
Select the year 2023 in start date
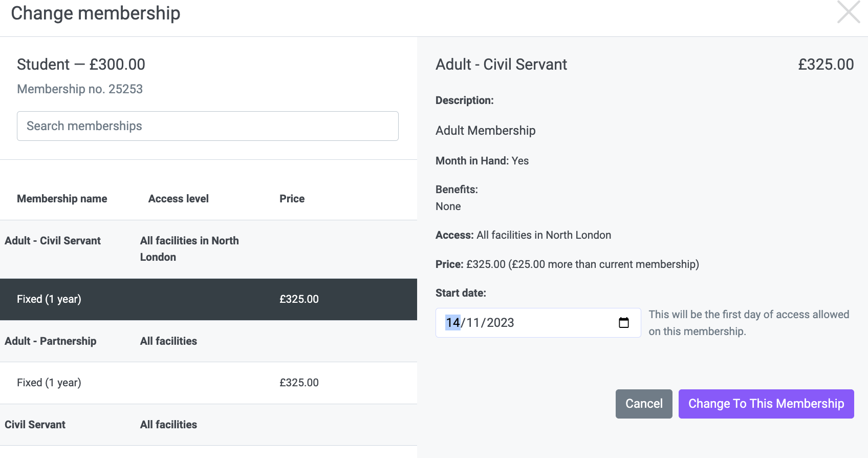tap(500, 323)
